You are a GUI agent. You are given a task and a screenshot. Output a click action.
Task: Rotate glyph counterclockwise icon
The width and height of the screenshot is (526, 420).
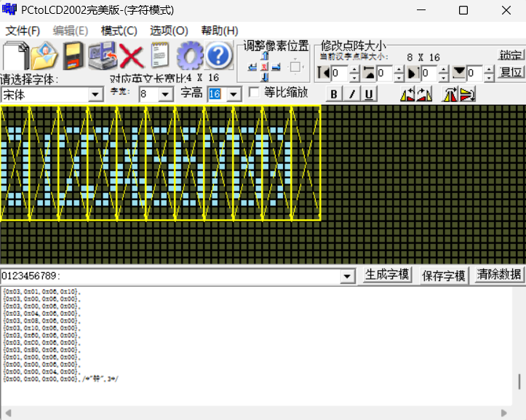(407, 94)
